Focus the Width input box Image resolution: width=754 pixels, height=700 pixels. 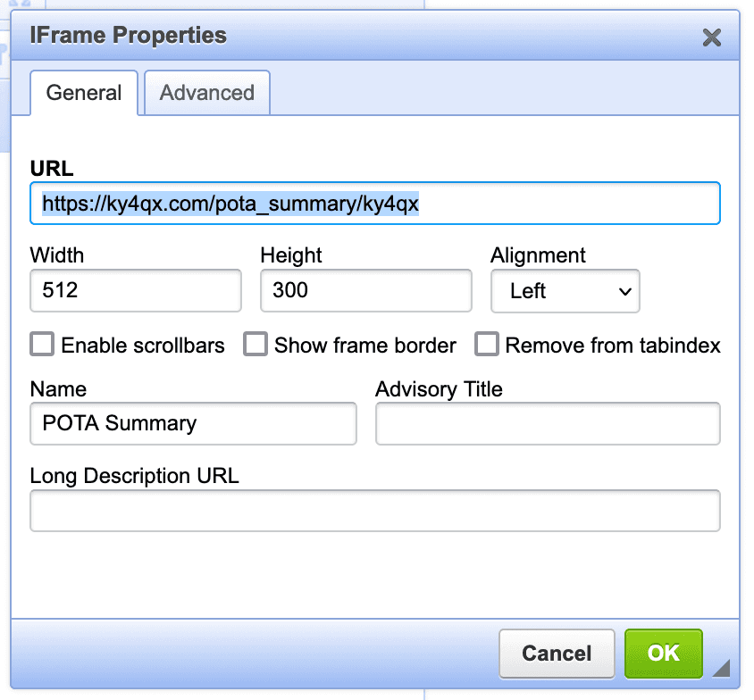(136, 291)
